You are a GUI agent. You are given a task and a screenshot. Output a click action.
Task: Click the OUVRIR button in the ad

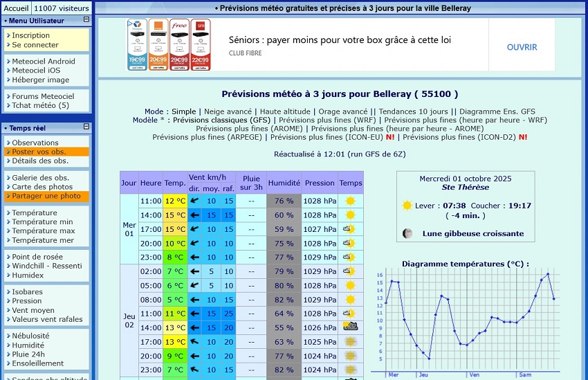click(522, 47)
